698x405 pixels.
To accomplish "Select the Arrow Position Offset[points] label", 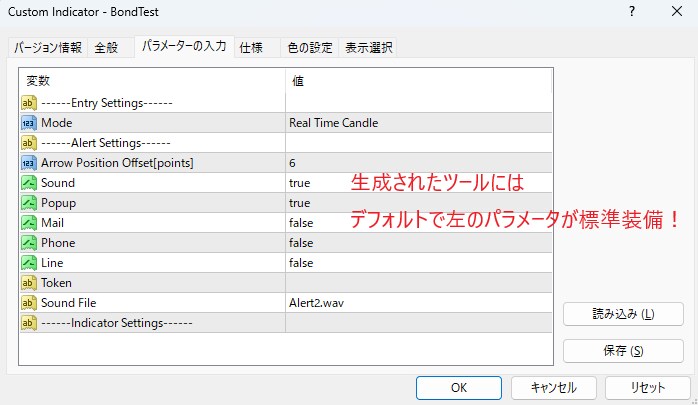I will [117, 163].
